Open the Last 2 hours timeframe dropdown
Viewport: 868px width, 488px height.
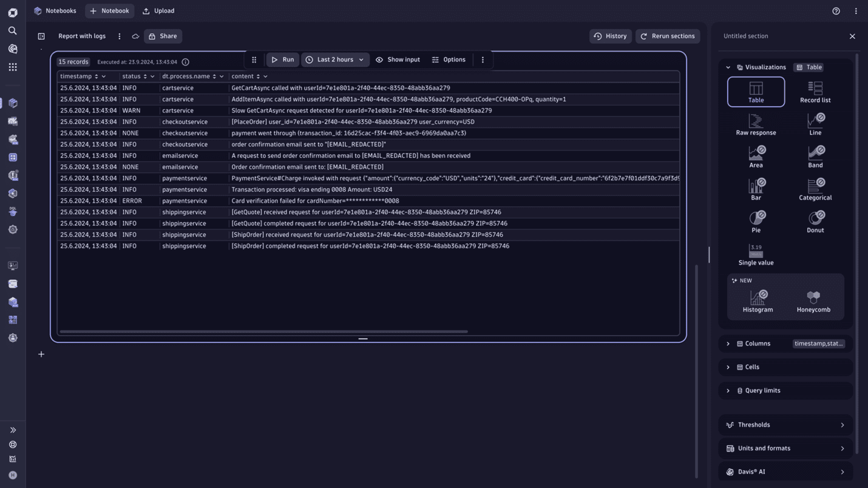[x=335, y=60]
